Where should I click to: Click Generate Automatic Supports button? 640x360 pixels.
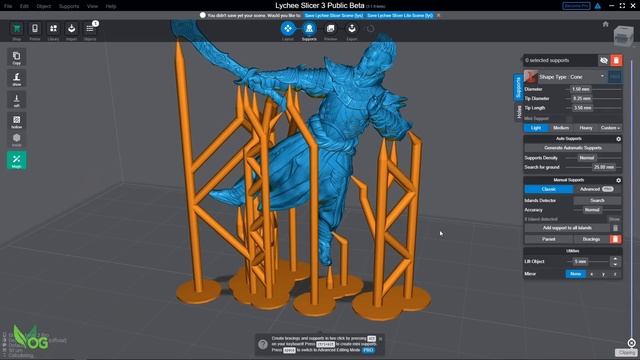(x=573, y=148)
